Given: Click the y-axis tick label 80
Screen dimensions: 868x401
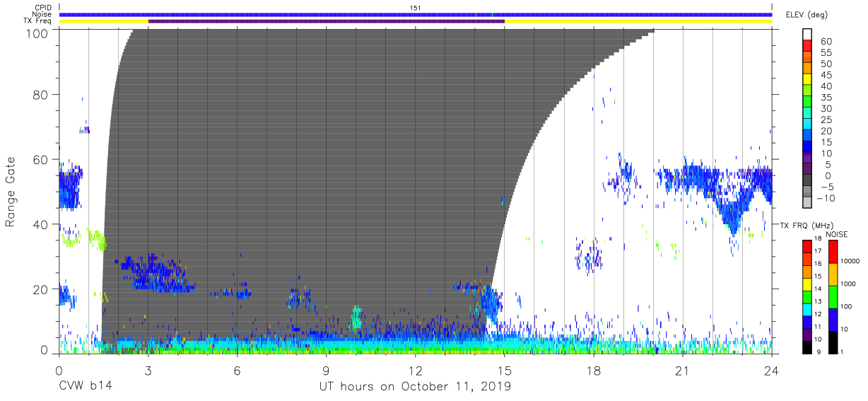Looking at the screenshot, I should [41, 95].
